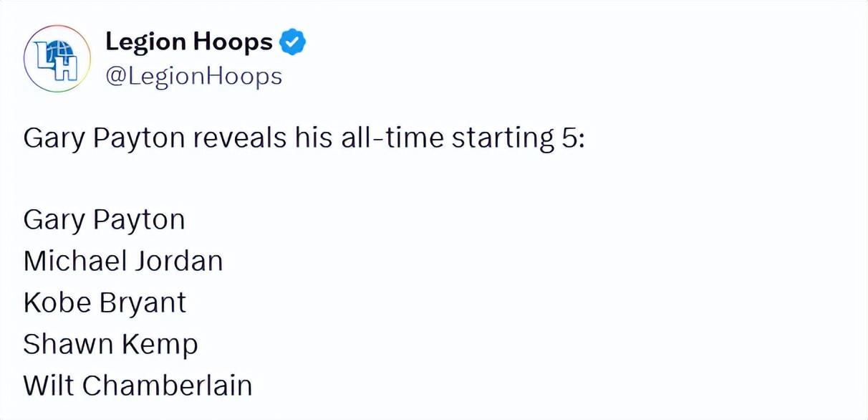This screenshot has width=868, height=420.
Task: Open the @LegionHoops handle link
Action: point(193,76)
